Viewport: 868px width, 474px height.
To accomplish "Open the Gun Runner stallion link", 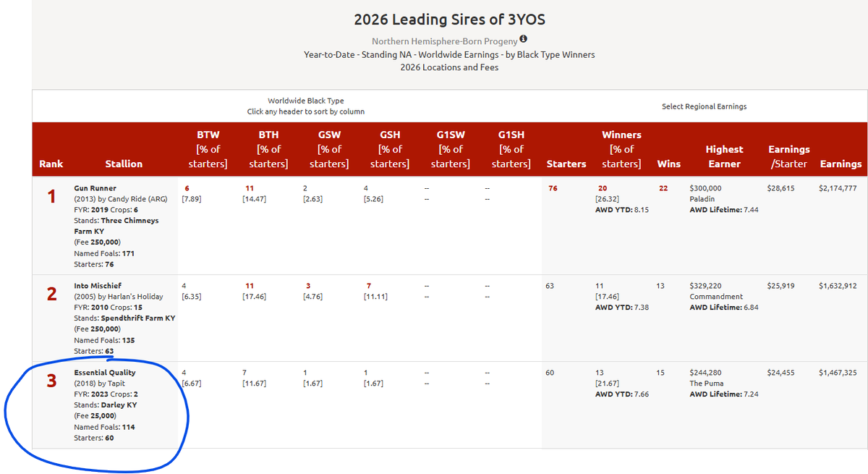I will point(95,188).
